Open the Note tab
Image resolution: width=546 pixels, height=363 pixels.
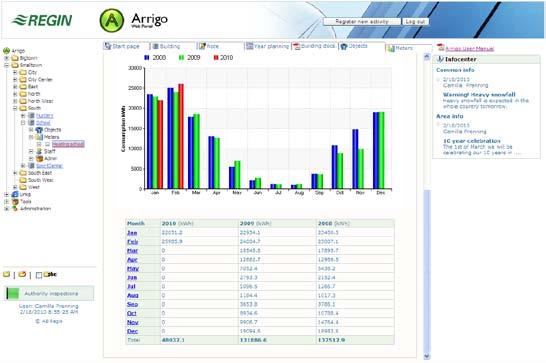click(x=212, y=46)
